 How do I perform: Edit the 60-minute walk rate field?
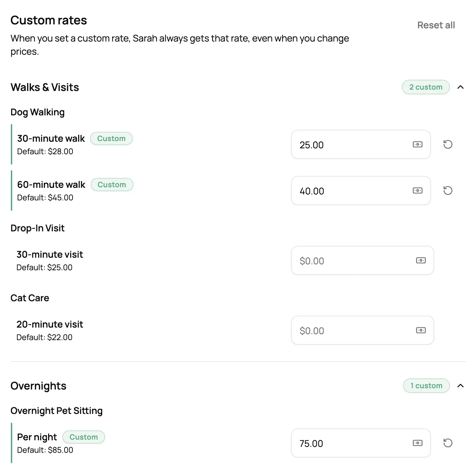coord(361,190)
